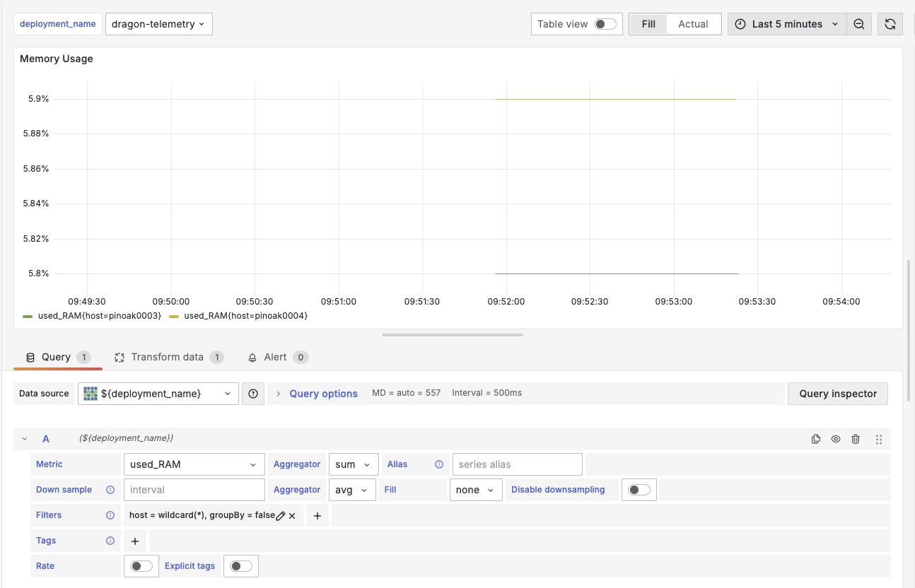Click the zoom out time range icon
The width and height of the screenshot is (915, 588).
[x=858, y=24]
